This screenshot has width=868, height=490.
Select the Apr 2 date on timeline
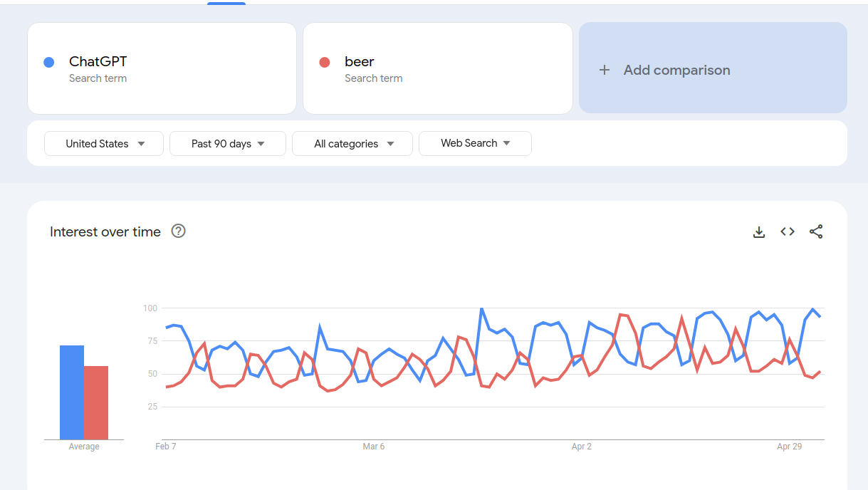coord(582,447)
